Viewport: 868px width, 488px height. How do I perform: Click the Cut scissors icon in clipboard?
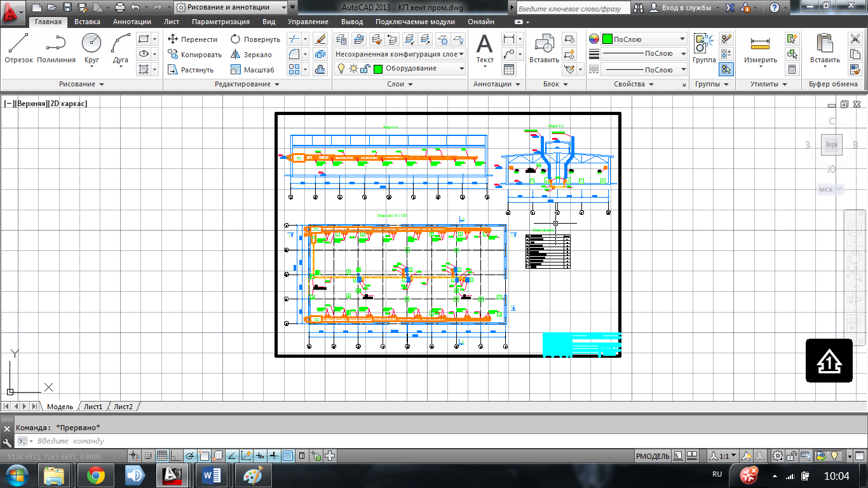[x=855, y=39]
